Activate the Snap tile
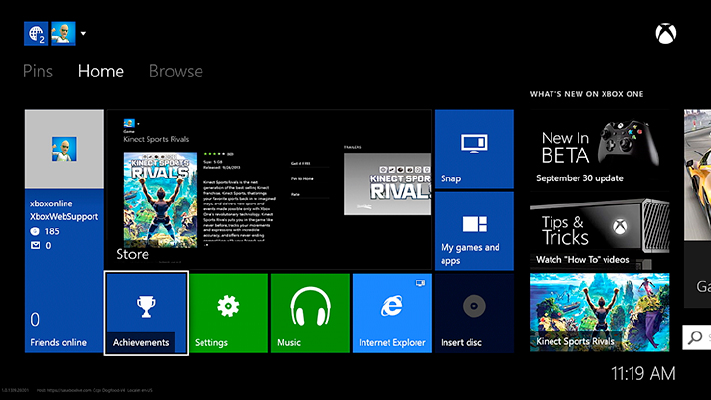 [x=474, y=149]
